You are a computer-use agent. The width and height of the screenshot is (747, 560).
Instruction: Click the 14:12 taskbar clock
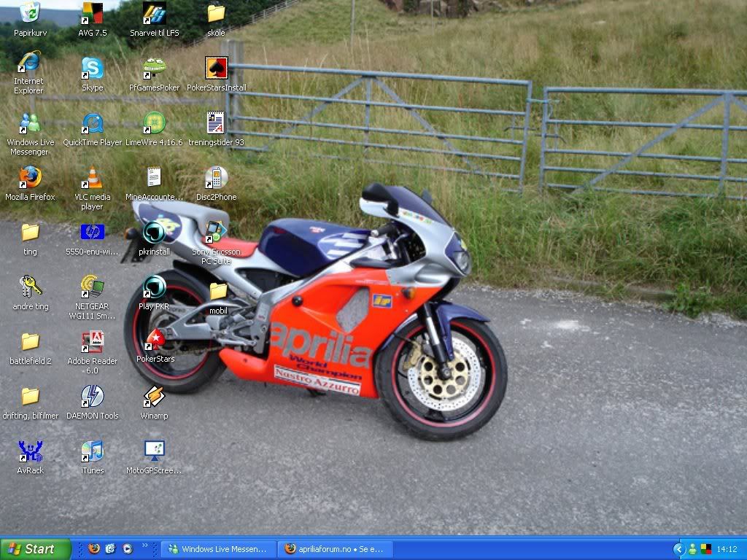click(x=727, y=549)
